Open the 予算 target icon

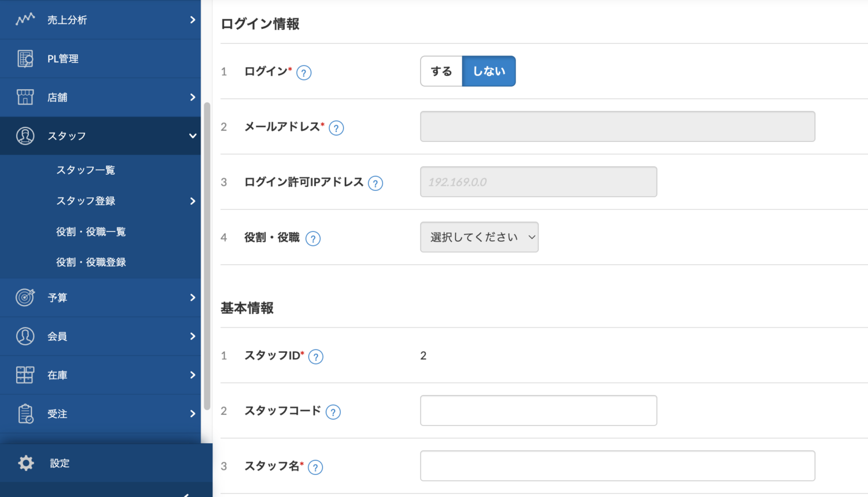point(25,297)
